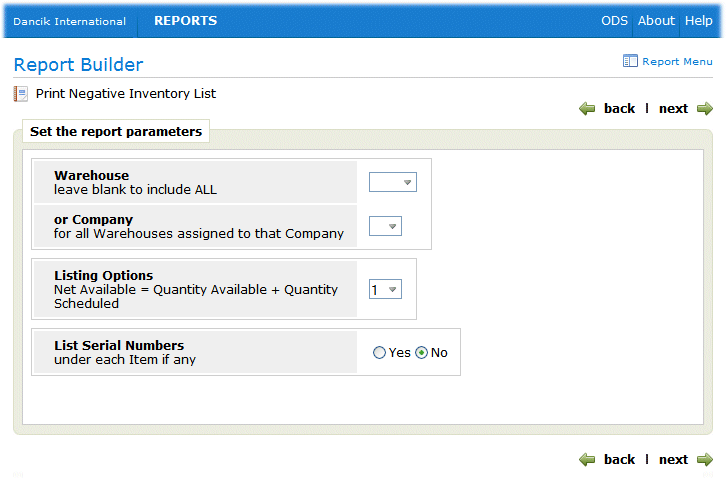Click the Report Menu link
This screenshot has height=479, width=726.
[677, 62]
